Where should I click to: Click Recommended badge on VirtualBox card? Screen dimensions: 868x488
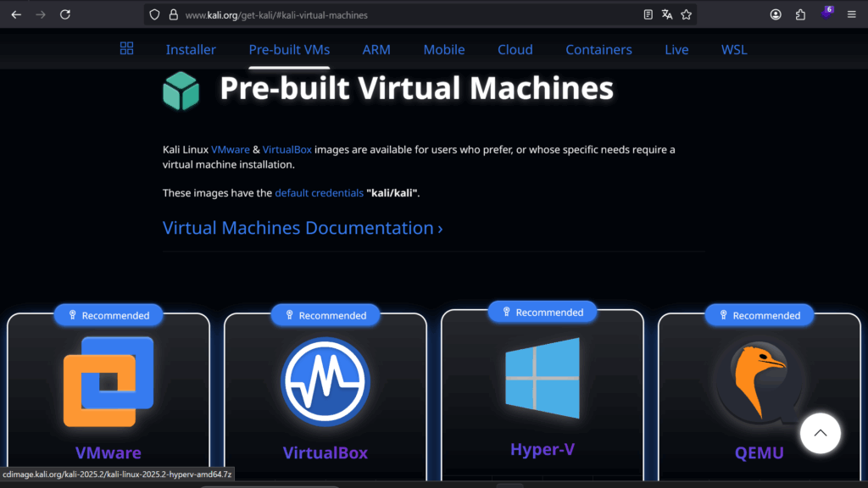[x=325, y=315]
